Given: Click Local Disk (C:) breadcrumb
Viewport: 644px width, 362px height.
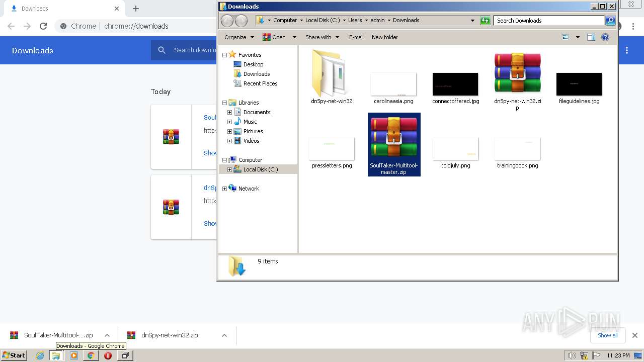Looking at the screenshot, I should pos(323,21).
